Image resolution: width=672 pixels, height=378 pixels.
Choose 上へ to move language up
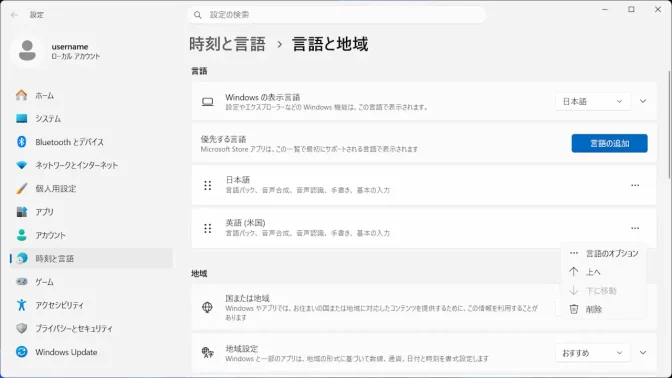pos(603,272)
